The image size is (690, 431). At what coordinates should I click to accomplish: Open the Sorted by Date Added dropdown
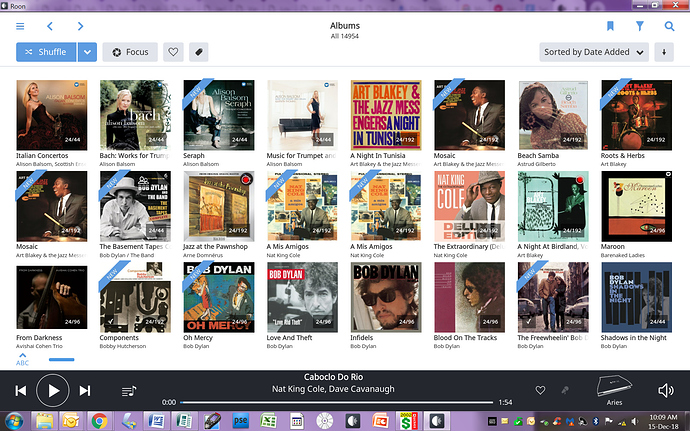[x=594, y=52]
